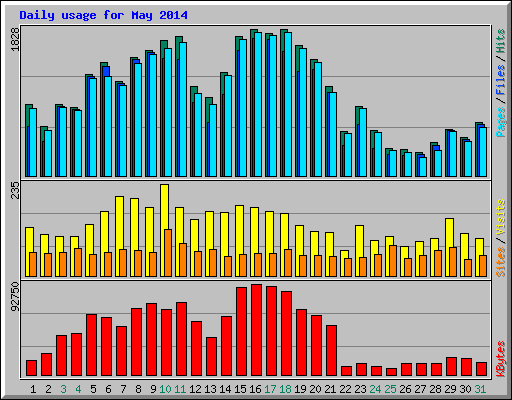512x400 pixels.
Task: Click day label 5 on the x-axis
Action: click(93, 389)
